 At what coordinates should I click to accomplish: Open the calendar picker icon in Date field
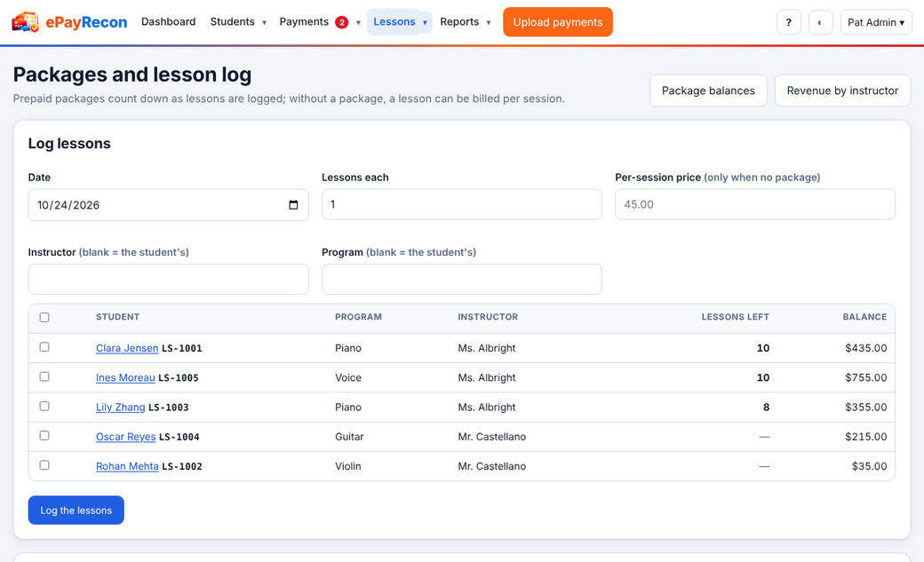point(293,205)
